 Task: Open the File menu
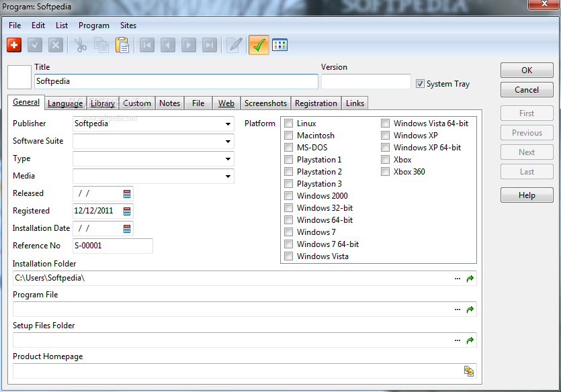click(x=15, y=26)
